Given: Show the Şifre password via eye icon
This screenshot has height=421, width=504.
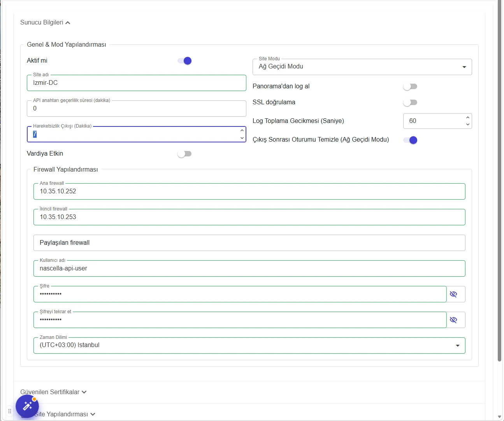Looking at the screenshot, I should [453, 294].
